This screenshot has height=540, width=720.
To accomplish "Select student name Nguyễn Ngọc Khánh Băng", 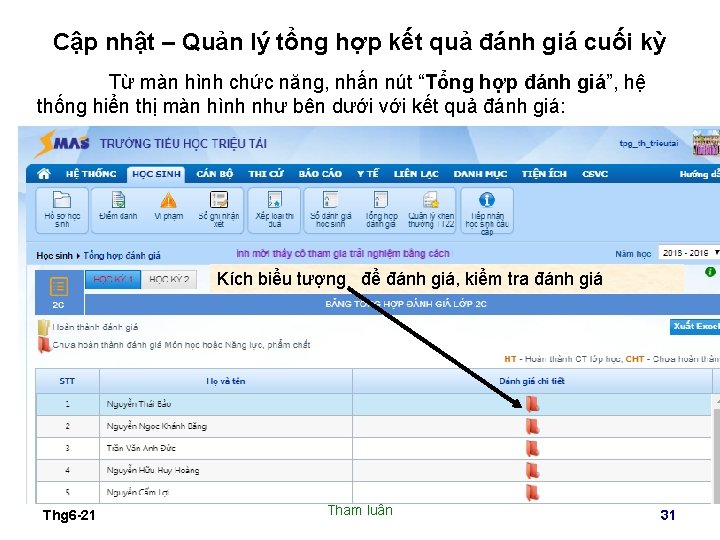I will [x=157, y=426].
